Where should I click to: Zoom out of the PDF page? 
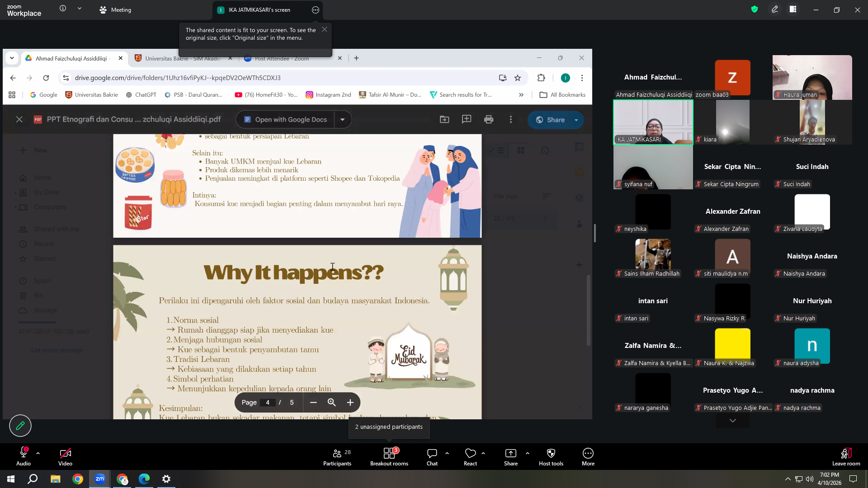click(x=313, y=402)
